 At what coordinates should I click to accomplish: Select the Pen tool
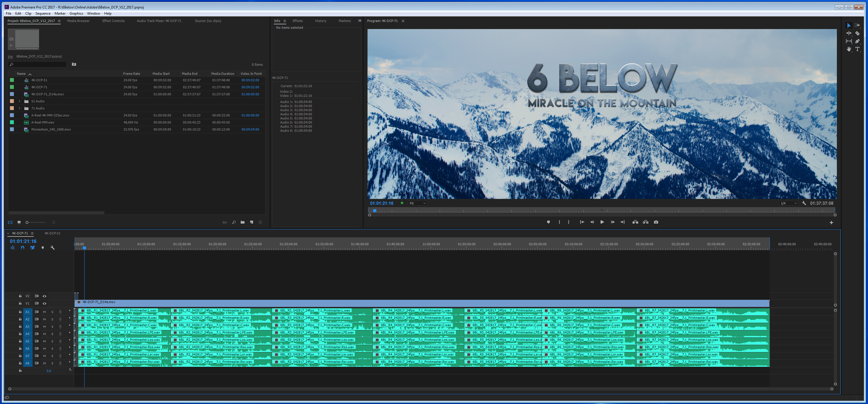coord(857,41)
